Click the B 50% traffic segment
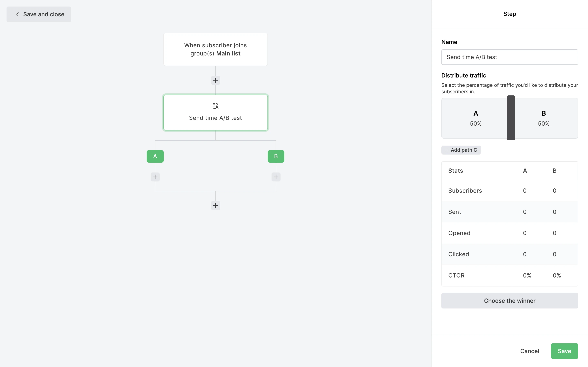This screenshot has height=367, width=588. (543, 118)
